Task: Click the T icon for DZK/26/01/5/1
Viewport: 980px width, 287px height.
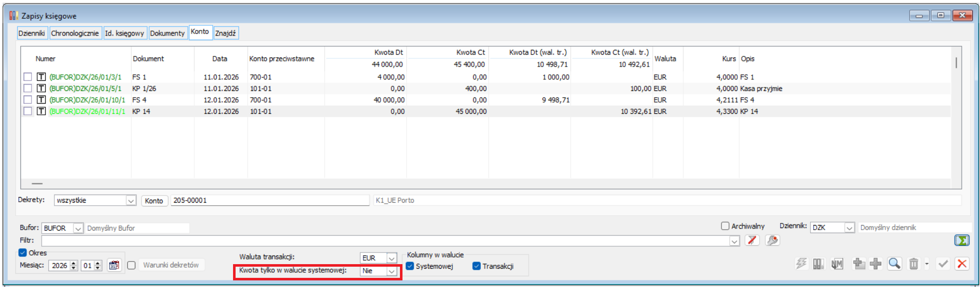Action: click(x=41, y=88)
